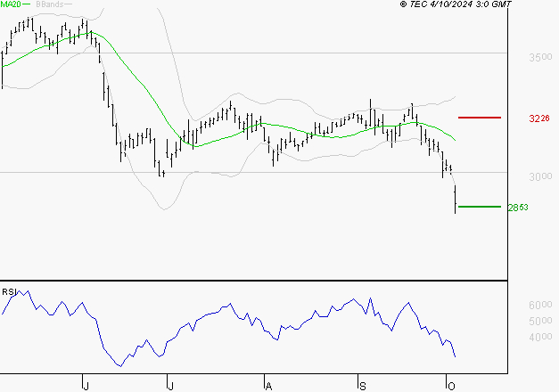The image size is (559, 392).
Task: Click the first J month label
Action: pos(86,387)
